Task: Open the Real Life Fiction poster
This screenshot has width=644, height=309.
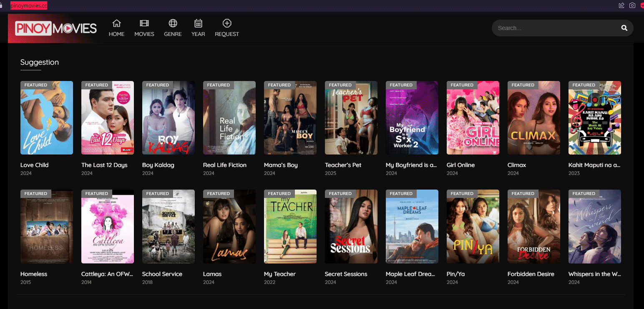Action: point(229,118)
